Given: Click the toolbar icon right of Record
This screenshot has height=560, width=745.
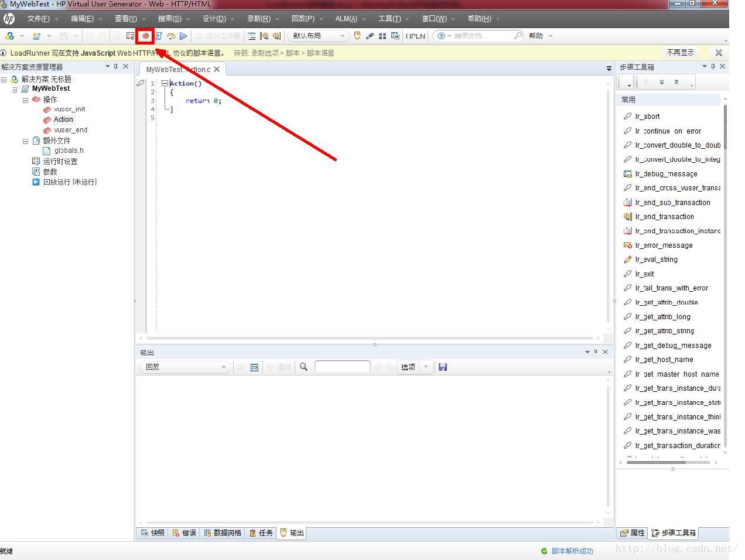Looking at the screenshot, I should [x=158, y=36].
